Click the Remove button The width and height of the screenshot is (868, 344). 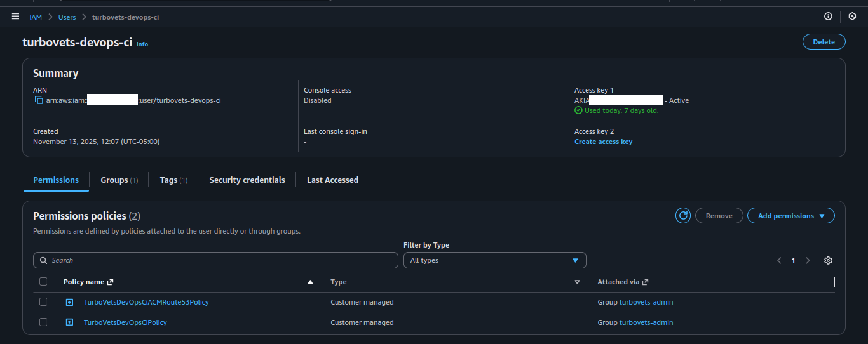tap(719, 216)
